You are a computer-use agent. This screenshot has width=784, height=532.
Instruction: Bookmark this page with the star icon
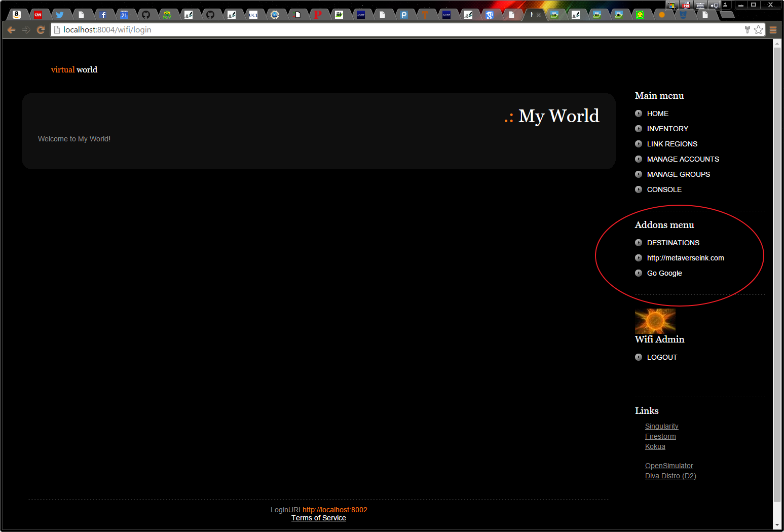(x=758, y=30)
